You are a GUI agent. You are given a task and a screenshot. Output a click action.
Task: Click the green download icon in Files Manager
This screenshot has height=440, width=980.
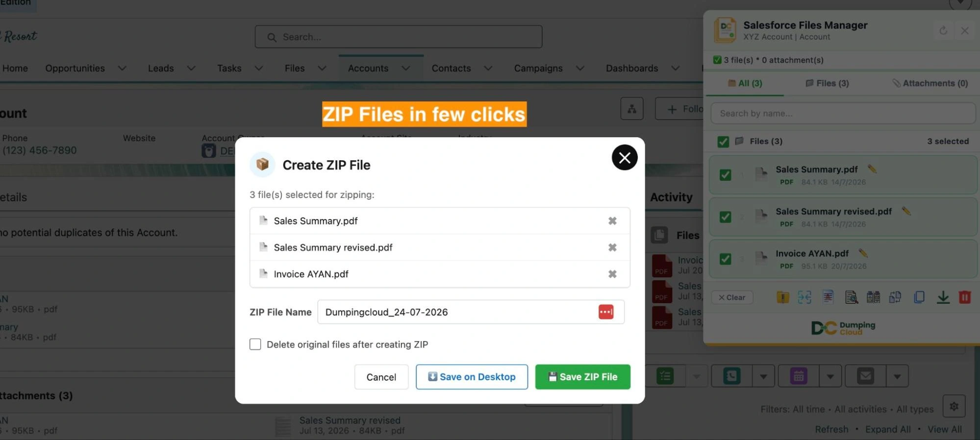click(x=943, y=297)
